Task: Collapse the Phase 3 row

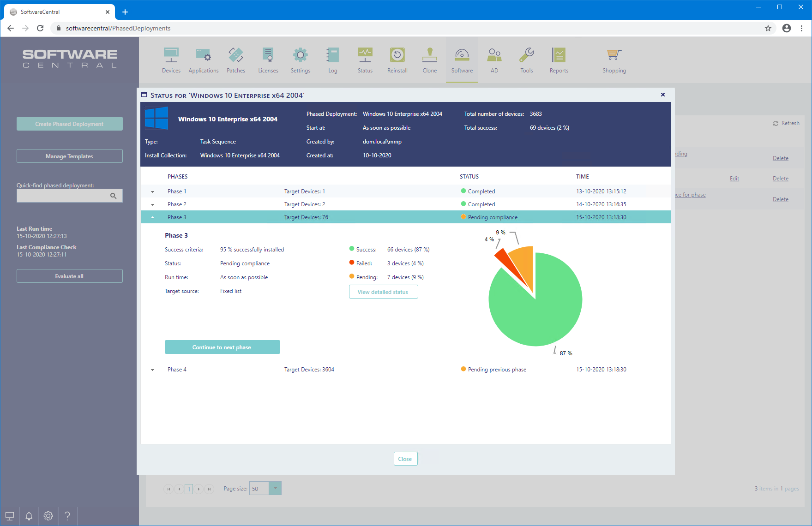Action: (152, 217)
